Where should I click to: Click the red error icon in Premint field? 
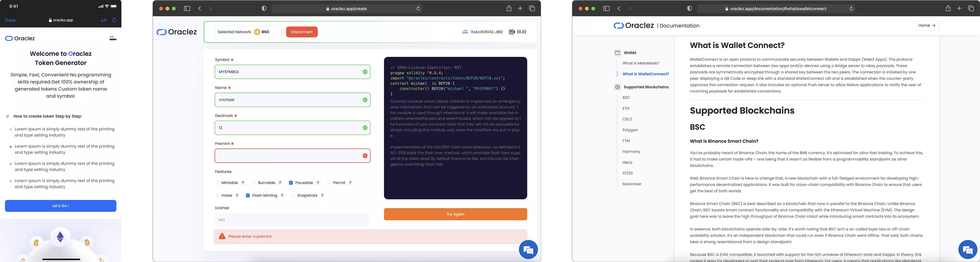pos(365,156)
